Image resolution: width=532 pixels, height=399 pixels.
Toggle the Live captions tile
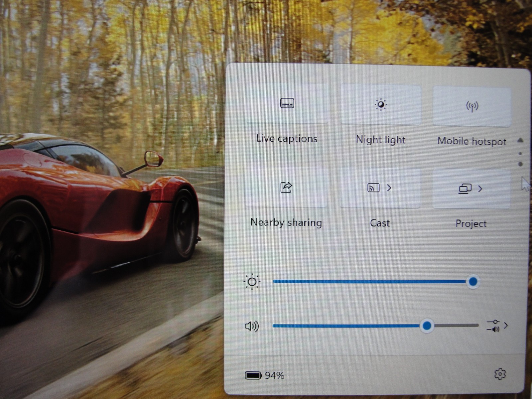pos(287,103)
